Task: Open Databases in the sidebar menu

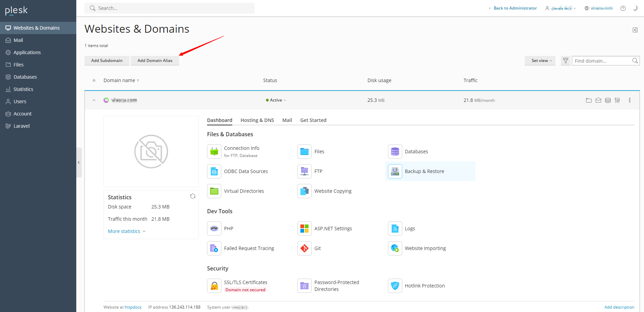Action: point(25,77)
